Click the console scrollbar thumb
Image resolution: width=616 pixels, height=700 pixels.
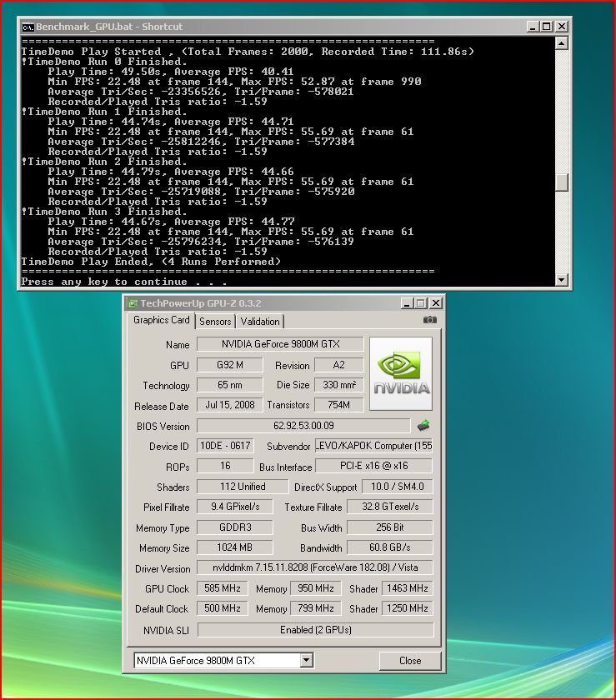point(562,182)
